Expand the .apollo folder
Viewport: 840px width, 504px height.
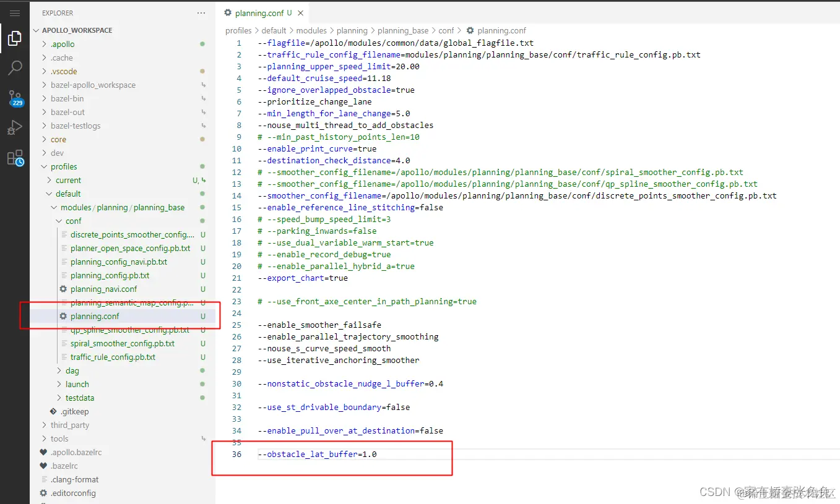point(63,44)
